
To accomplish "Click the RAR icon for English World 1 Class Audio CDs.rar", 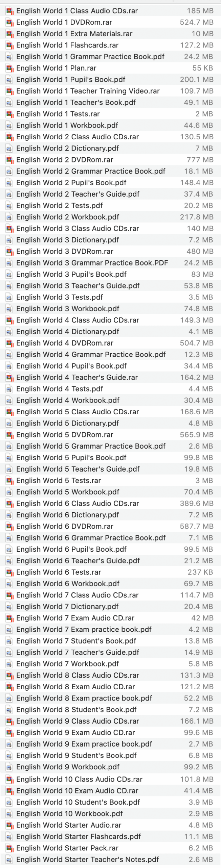I will point(9,11).
